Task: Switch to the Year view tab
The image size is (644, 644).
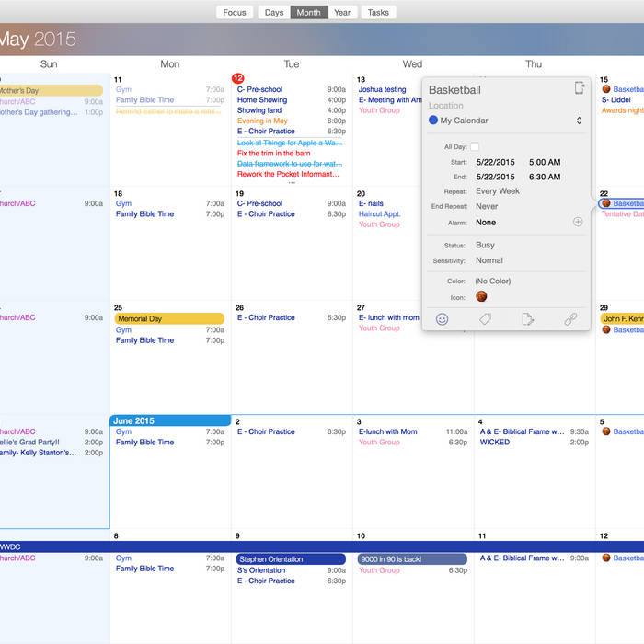Action: (342, 13)
